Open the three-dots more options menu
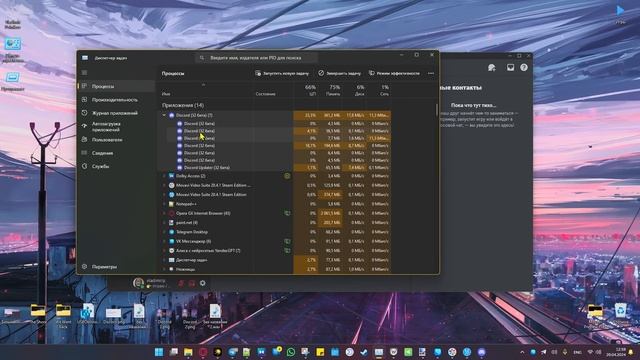This screenshot has width=640, height=360. pyautogui.click(x=431, y=73)
